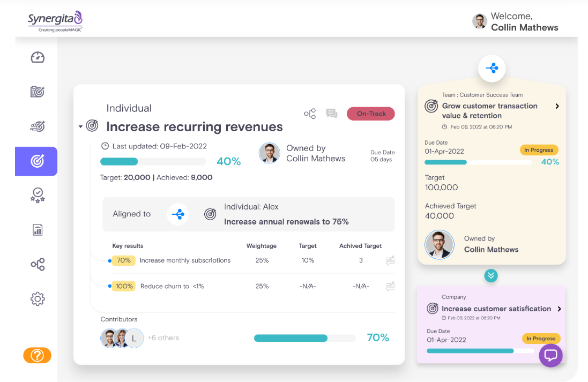Click the L contributor avatar
The width and height of the screenshot is (588, 382).
(134, 338)
